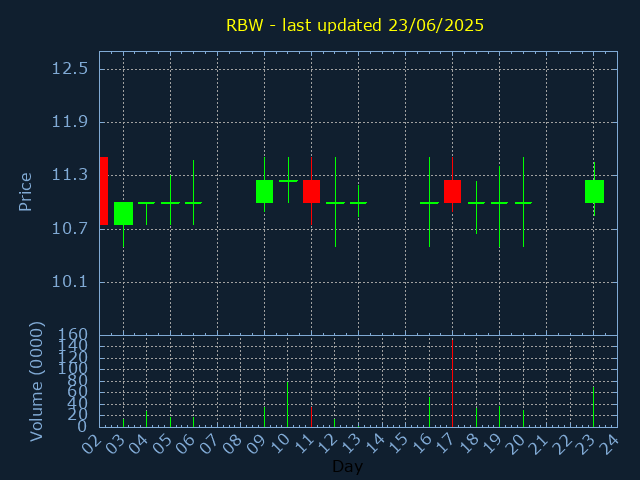This screenshot has width=640, height=480.
Task: Click the 'Volume (0000)' axis title
Action: [36, 382]
